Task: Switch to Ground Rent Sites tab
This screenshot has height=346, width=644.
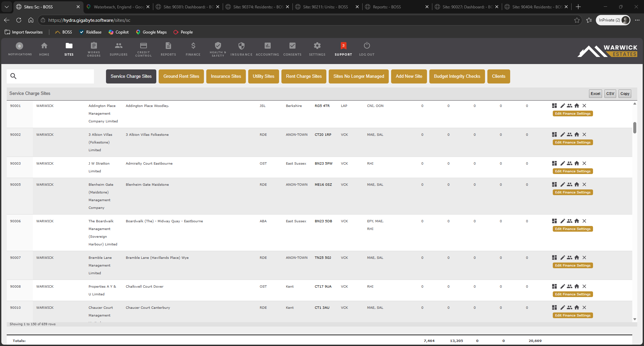Action: (181, 76)
